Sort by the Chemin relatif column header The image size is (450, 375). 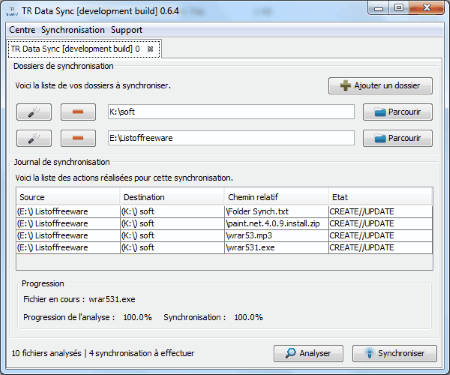tap(276, 197)
